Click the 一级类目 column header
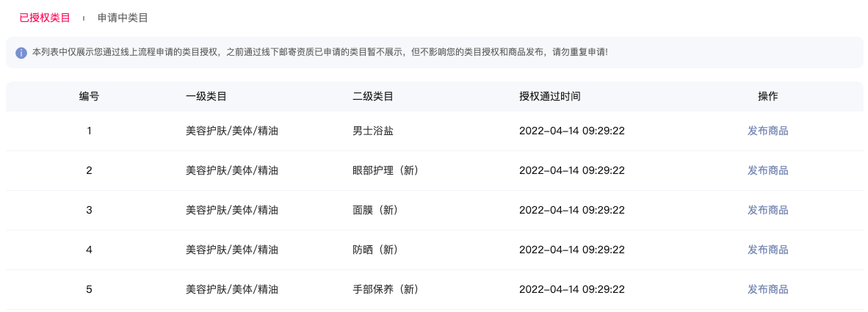Screen dimensions: 868x312 [x=206, y=96]
